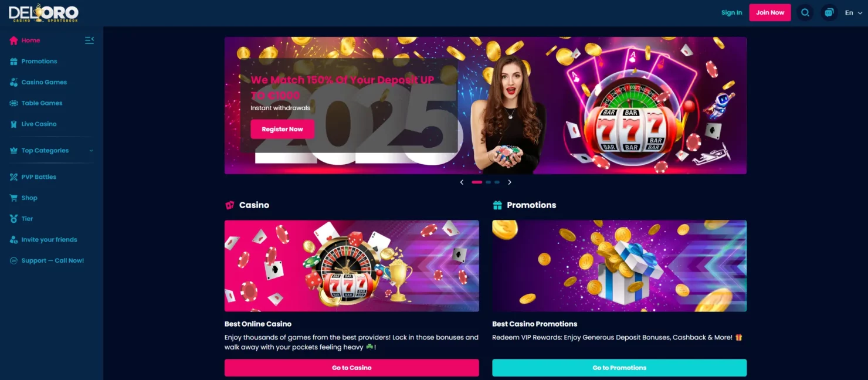The height and width of the screenshot is (380, 868).
Task: Select the second carousel dot
Action: tap(488, 182)
